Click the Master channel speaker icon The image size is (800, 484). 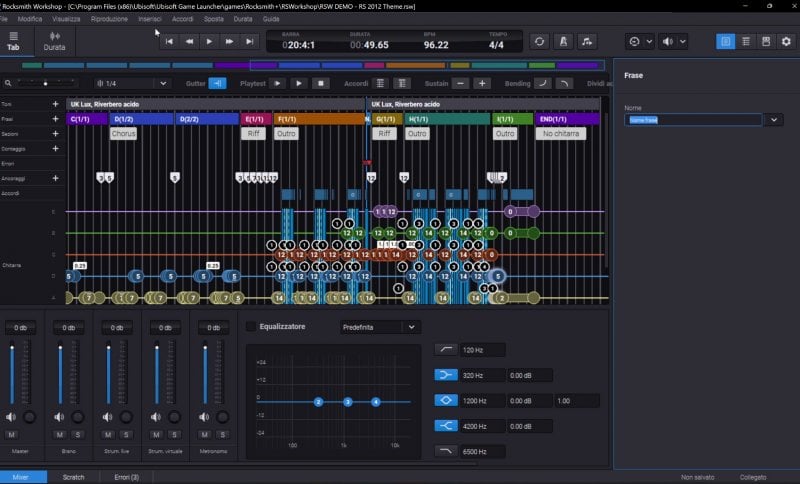coord(11,417)
